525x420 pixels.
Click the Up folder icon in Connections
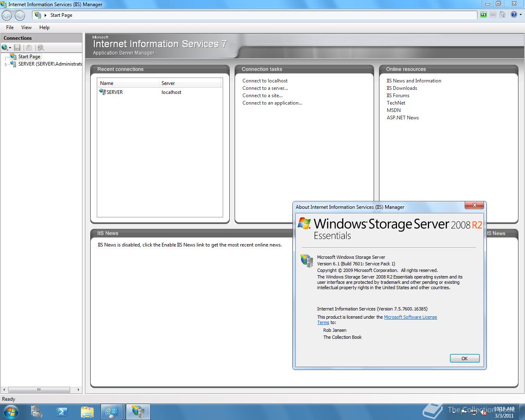(29, 48)
